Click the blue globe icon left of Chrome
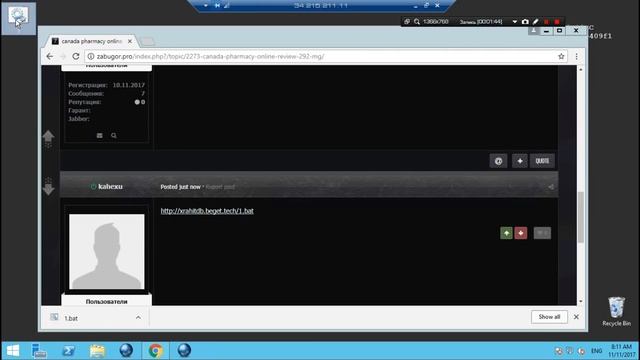Image resolution: width=640 pixels, height=360 pixels. (x=126, y=351)
